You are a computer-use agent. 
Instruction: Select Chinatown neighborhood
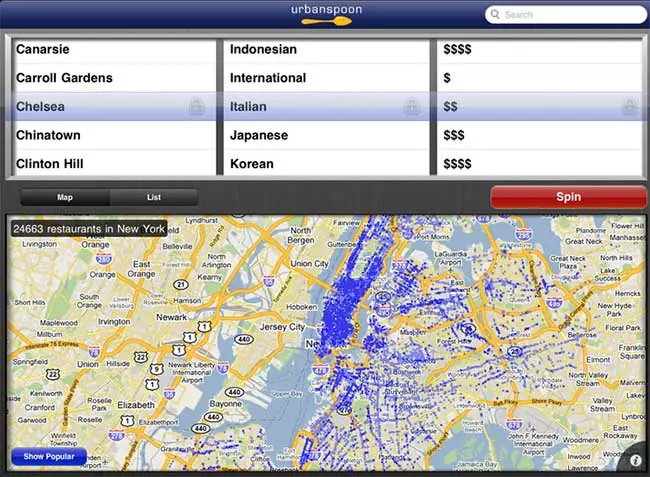pos(113,135)
